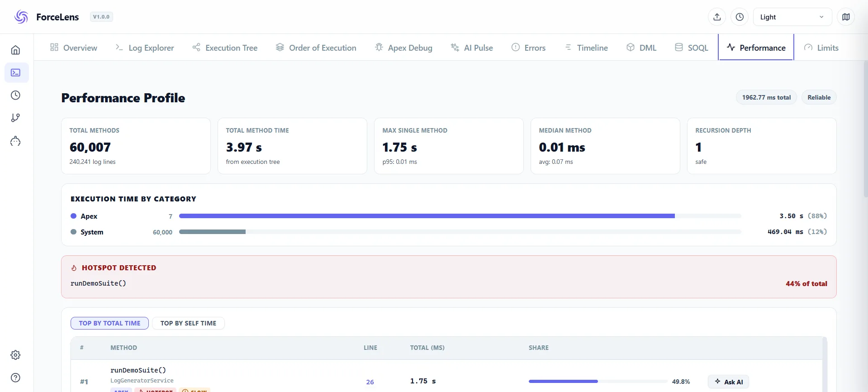Click the Performance activity pulse icon
The width and height of the screenshot is (868, 392).
point(731,47)
